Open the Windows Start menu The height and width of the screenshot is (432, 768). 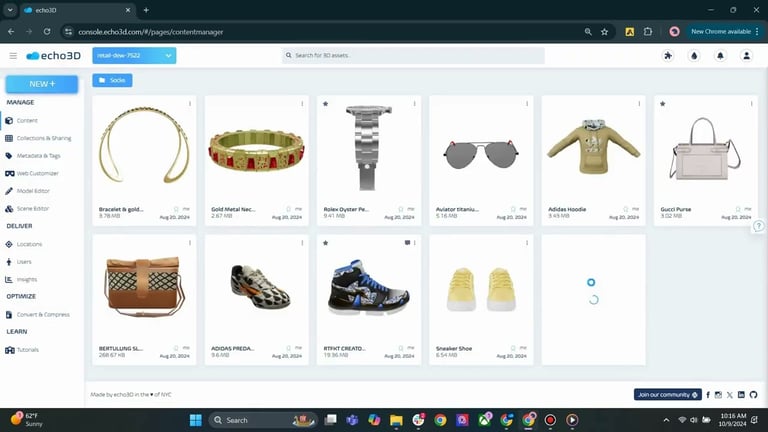tap(195, 420)
